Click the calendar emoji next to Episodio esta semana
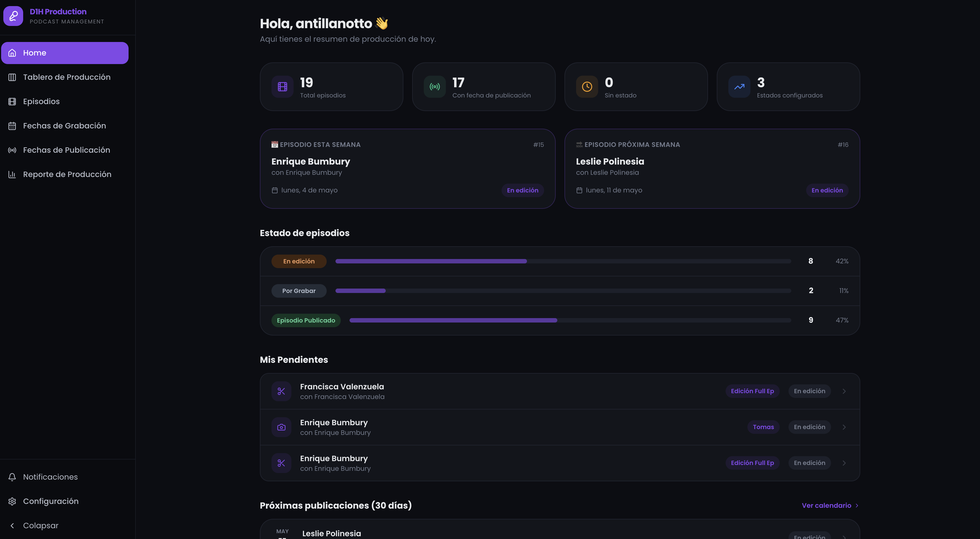This screenshot has width=980, height=539. pyautogui.click(x=275, y=145)
